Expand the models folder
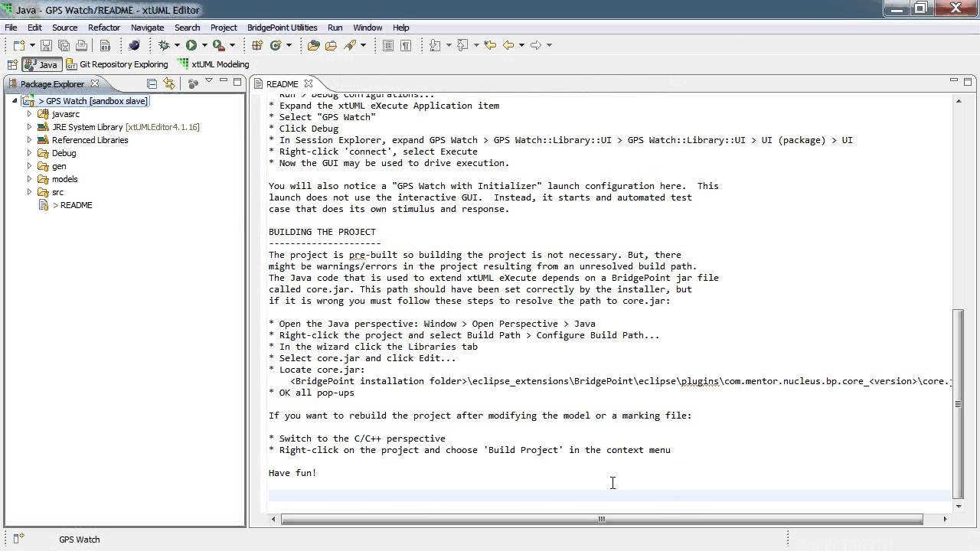Image resolution: width=980 pixels, height=551 pixels. tap(30, 179)
